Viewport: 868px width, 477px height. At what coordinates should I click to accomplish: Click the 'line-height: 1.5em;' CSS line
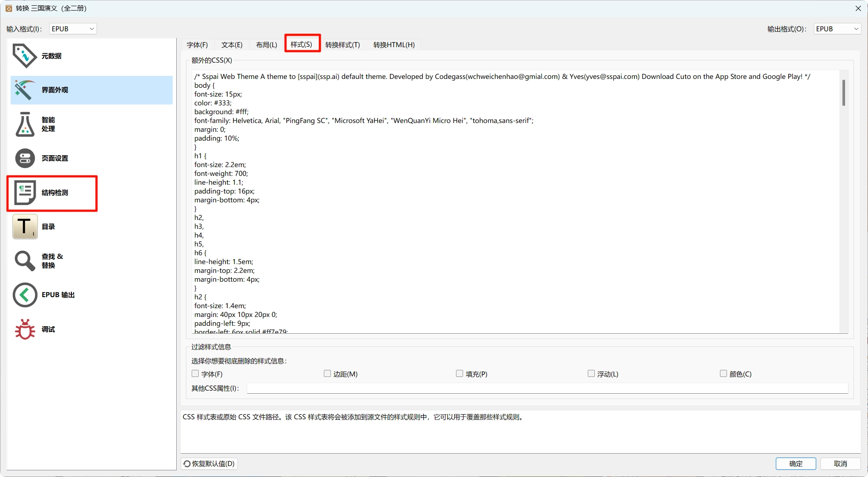[224, 261]
